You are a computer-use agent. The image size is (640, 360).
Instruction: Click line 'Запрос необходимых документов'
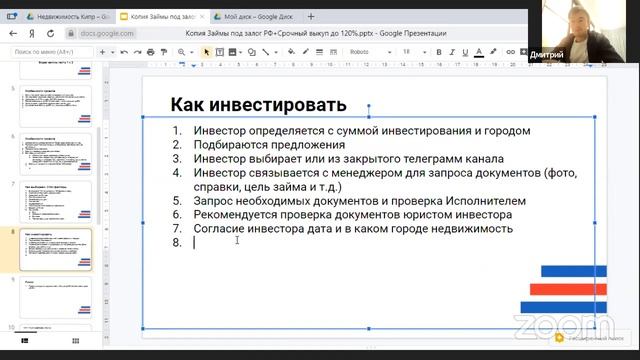click(360, 201)
